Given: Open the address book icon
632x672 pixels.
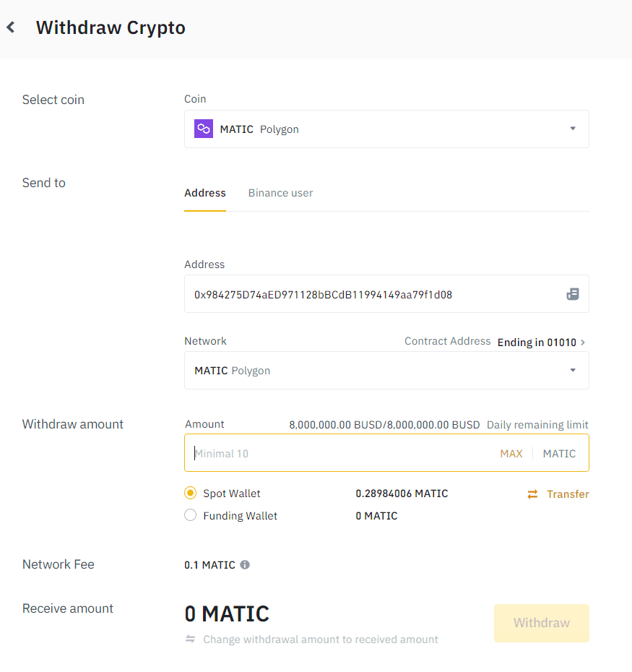Looking at the screenshot, I should (572, 294).
